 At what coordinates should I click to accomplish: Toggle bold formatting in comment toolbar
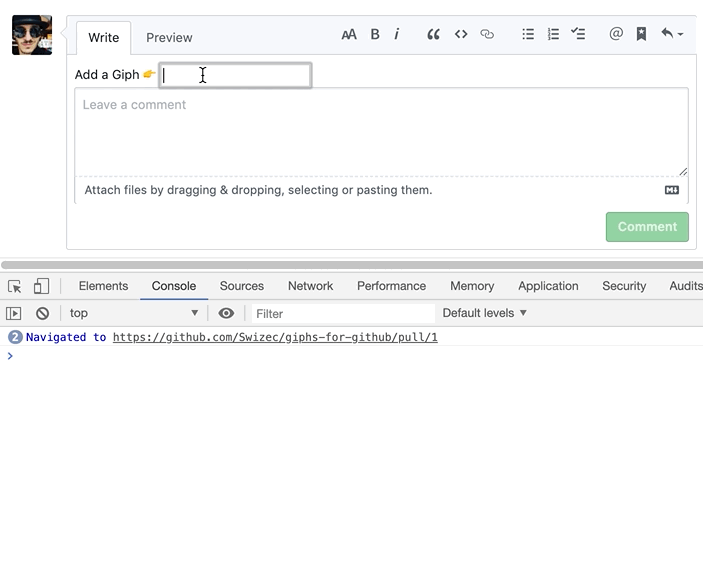click(375, 35)
